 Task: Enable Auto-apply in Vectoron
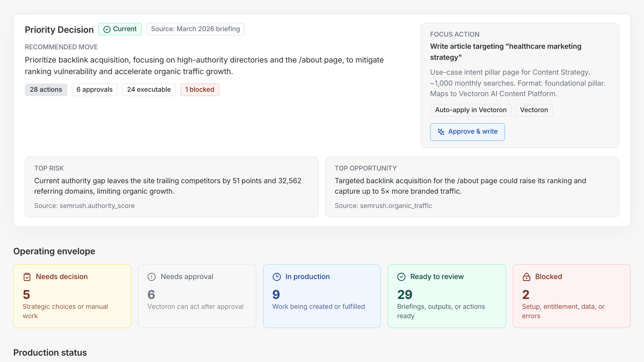pyautogui.click(x=471, y=110)
